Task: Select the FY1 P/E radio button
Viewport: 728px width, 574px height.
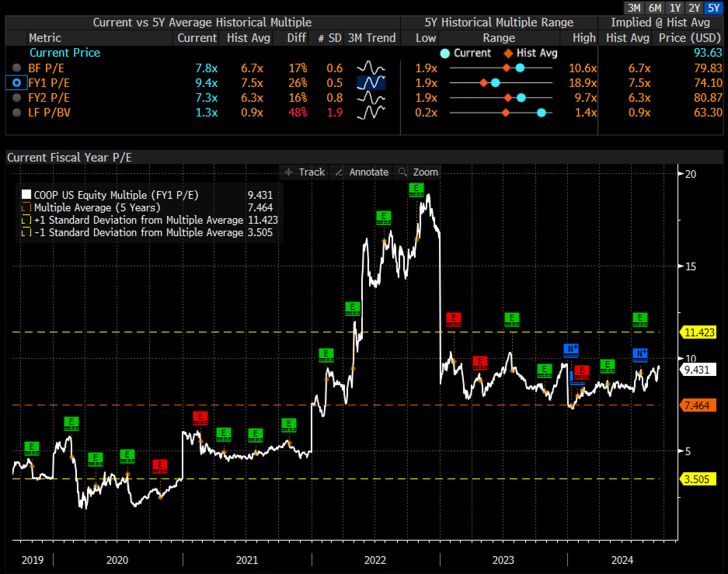Action: [17, 83]
